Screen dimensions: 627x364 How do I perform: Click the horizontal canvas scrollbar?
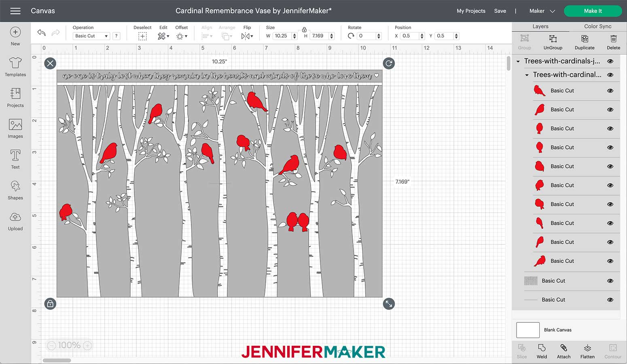point(57,360)
